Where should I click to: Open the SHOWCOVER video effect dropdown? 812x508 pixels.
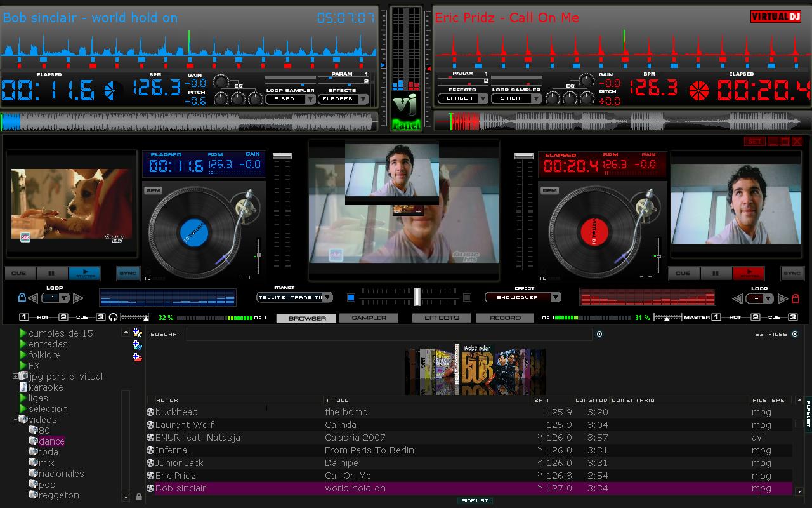523,297
